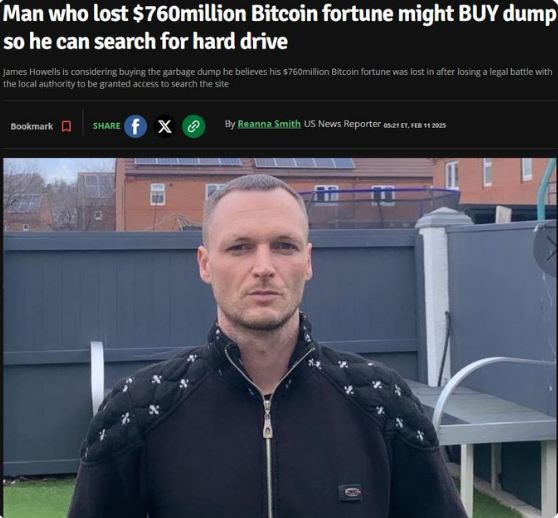Image resolution: width=558 pixels, height=518 pixels.
Task: Click the word 'By' before the author name
Action: (230, 124)
